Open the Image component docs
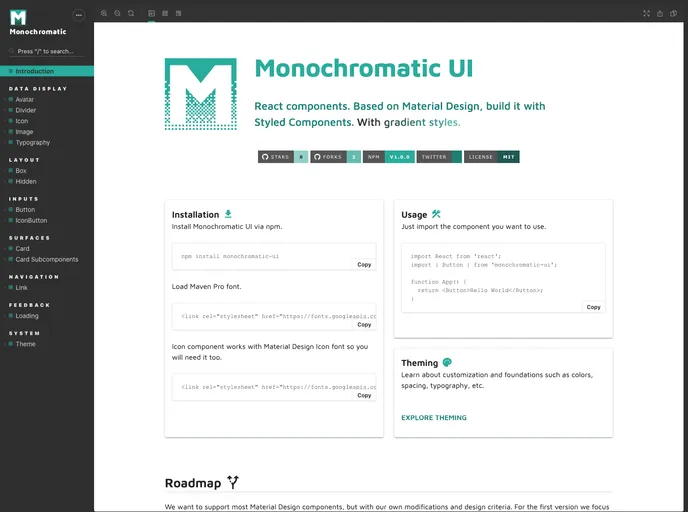688x512 pixels. [x=24, y=132]
